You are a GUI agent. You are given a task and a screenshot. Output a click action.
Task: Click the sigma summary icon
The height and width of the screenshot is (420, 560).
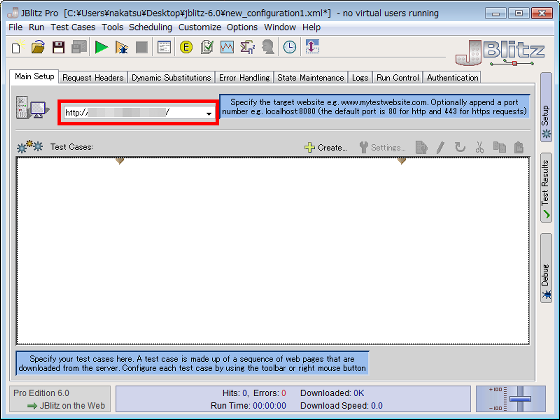click(x=248, y=47)
